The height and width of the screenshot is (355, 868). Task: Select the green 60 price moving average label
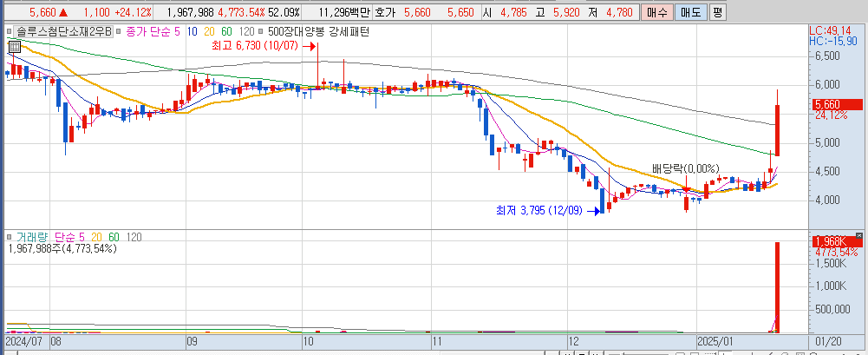[227, 32]
